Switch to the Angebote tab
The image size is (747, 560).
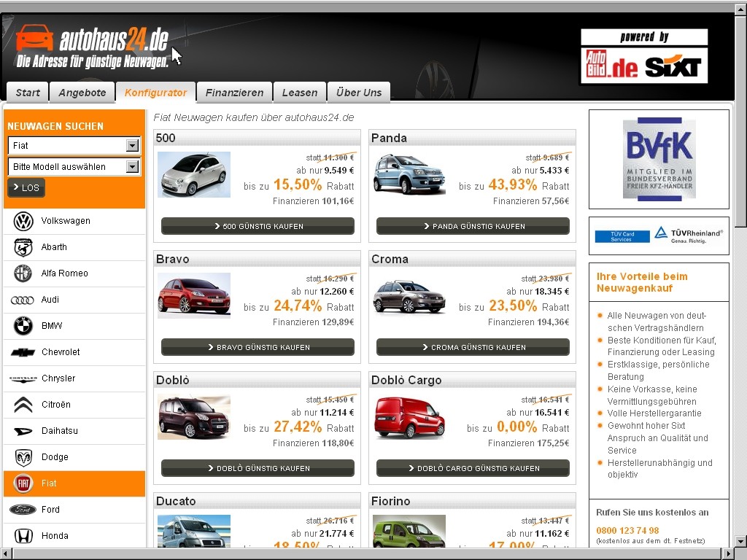(x=82, y=93)
